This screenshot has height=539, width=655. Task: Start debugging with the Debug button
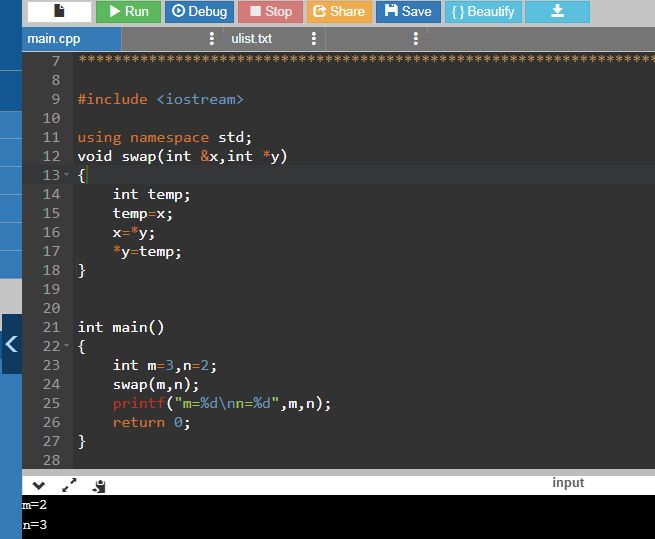click(199, 12)
